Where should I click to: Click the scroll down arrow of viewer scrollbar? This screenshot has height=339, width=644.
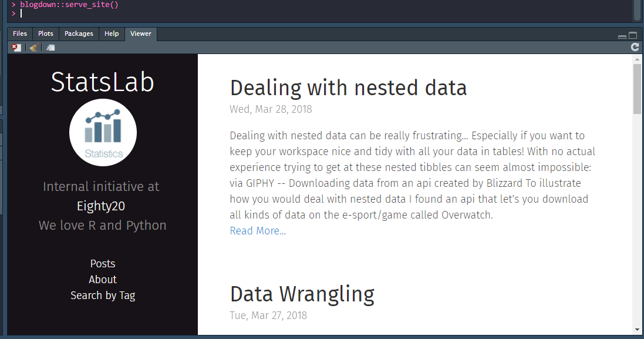[x=637, y=330]
